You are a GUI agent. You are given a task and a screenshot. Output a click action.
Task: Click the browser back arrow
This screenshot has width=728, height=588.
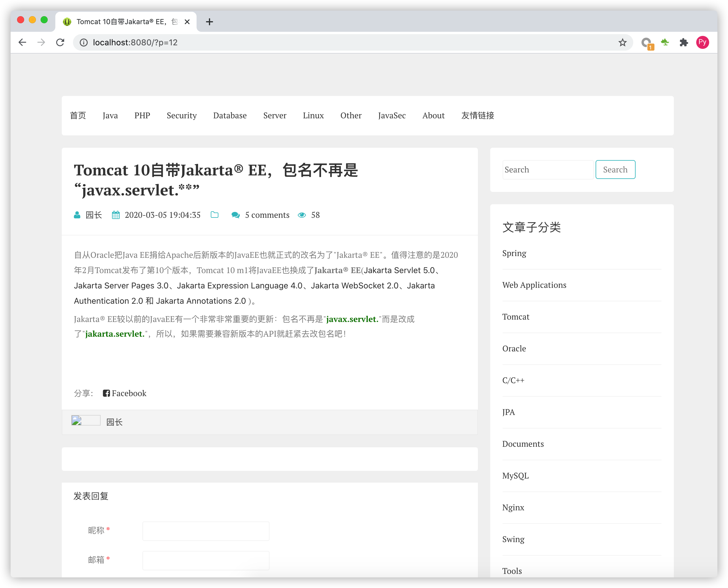[x=22, y=42]
